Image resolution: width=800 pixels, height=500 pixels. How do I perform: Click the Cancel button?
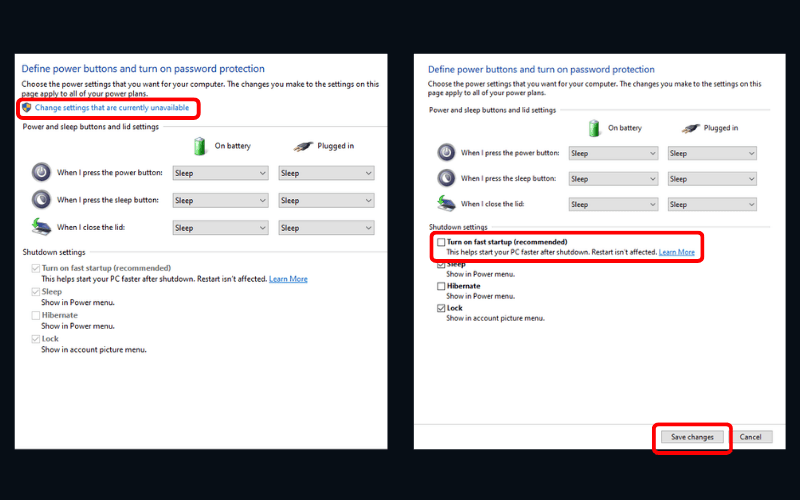click(x=750, y=437)
